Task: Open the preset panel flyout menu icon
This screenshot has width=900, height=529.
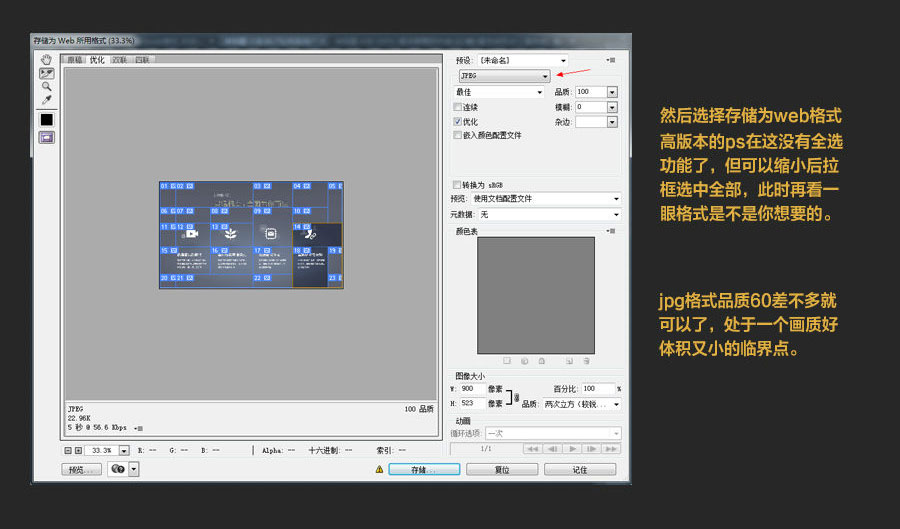Action: tap(610, 61)
